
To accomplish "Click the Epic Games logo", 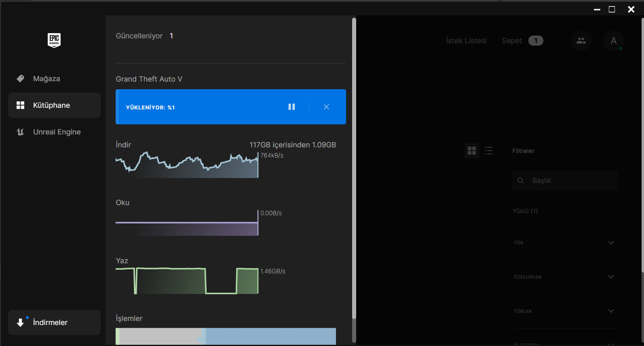I will pos(54,40).
